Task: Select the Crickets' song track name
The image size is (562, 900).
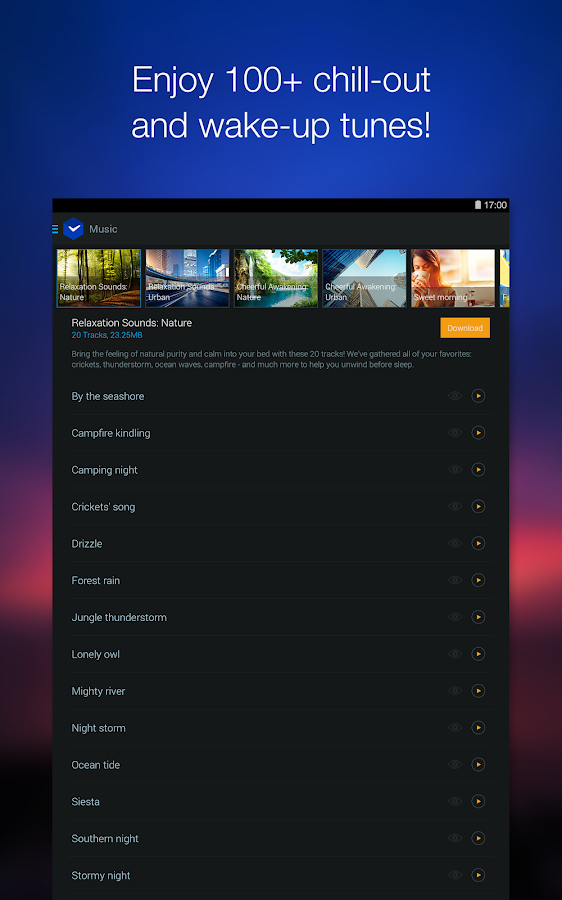Action: [x=103, y=507]
